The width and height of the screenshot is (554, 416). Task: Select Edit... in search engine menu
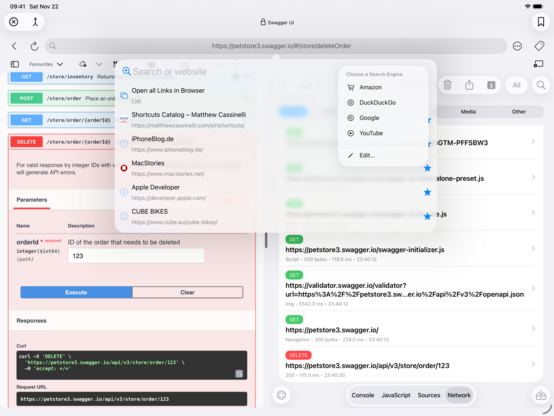pos(383,156)
